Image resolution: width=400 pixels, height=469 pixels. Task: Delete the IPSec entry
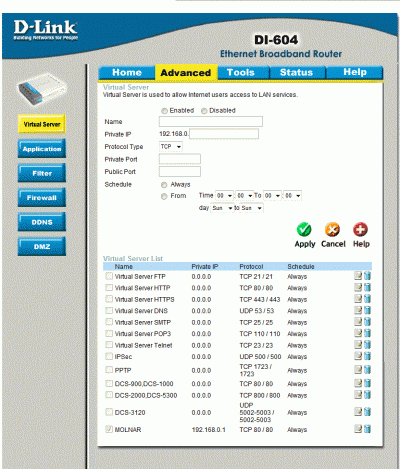367,356
